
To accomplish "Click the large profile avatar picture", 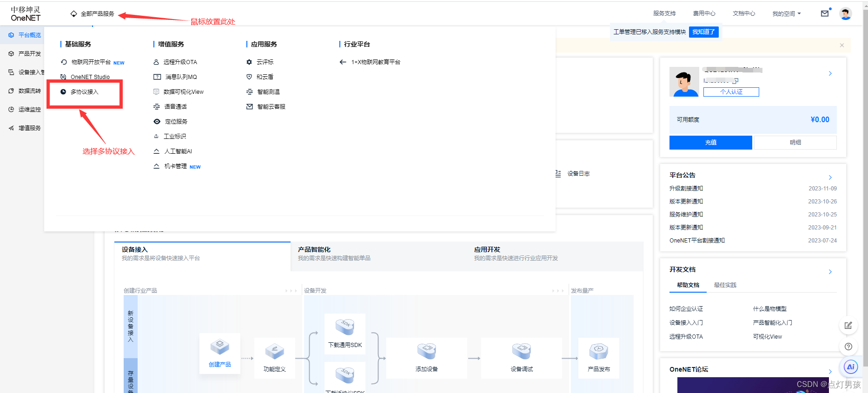I will pos(684,82).
